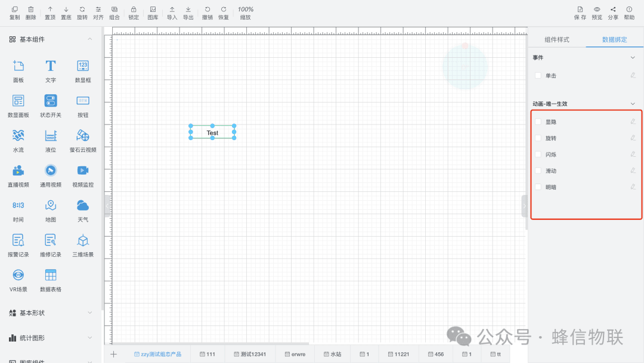This screenshot has width=644, height=363.
Task: Select the 面板 panel component
Action: pyautogui.click(x=18, y=71)
